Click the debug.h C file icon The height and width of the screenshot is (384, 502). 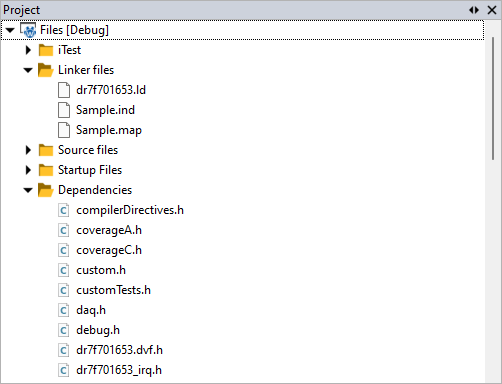point(64,330)
